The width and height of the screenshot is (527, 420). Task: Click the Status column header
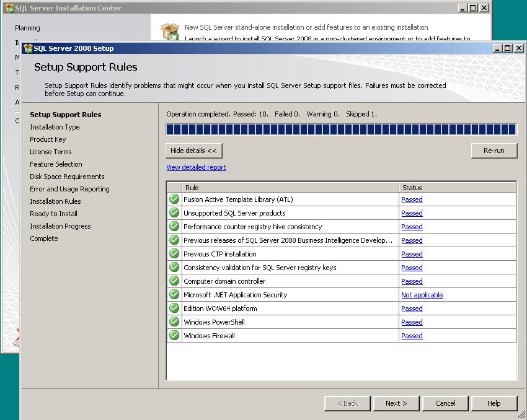458,188
